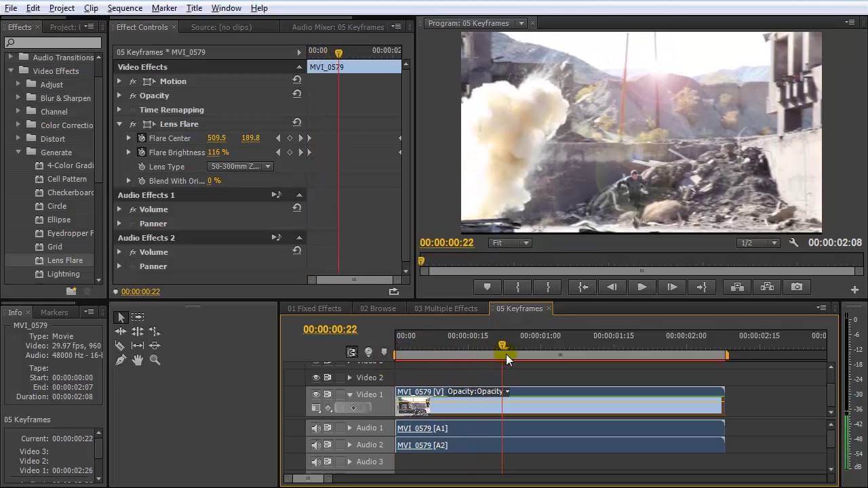Collapse the Generate effects folder
The width and height of the screenshot is (868, 488).
pos(18,152)
